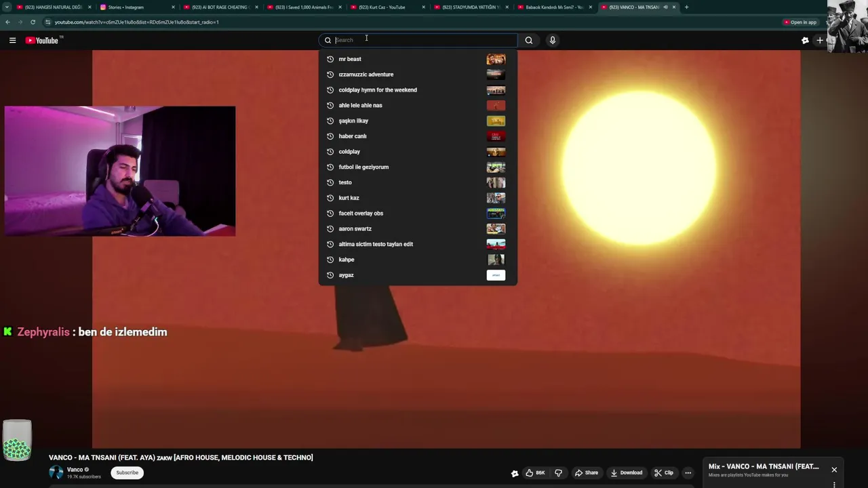Click thumbnail beside 'aygaz' suggestion
868x488 pixels.
tap(496, 274)
